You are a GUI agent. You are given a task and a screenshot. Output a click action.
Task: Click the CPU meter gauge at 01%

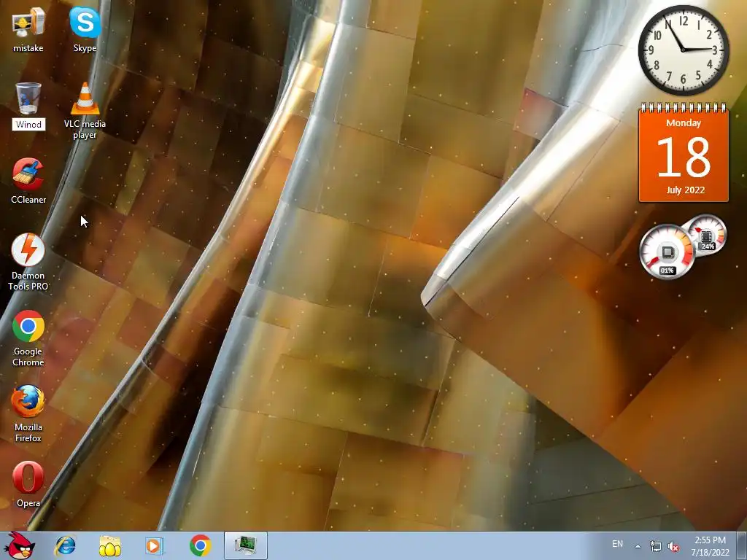coord(667,252)
